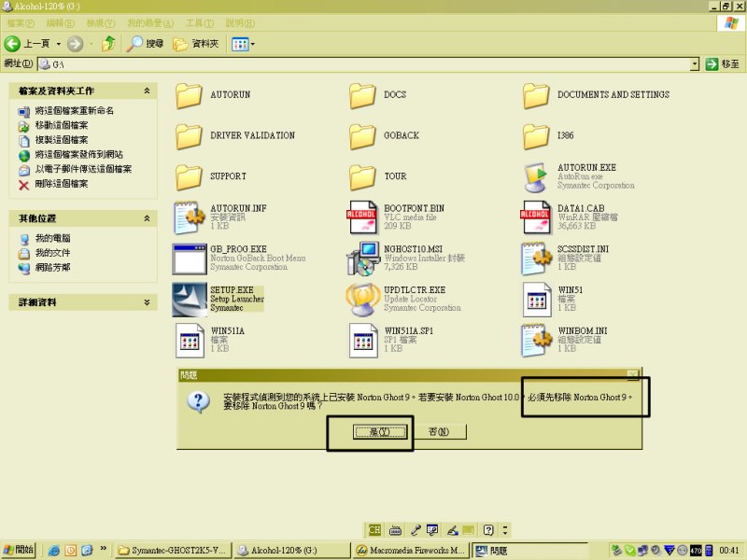Click the 問題 taskbar button
Viewport: 747px width, 560px height.
(x=530, y=550)
